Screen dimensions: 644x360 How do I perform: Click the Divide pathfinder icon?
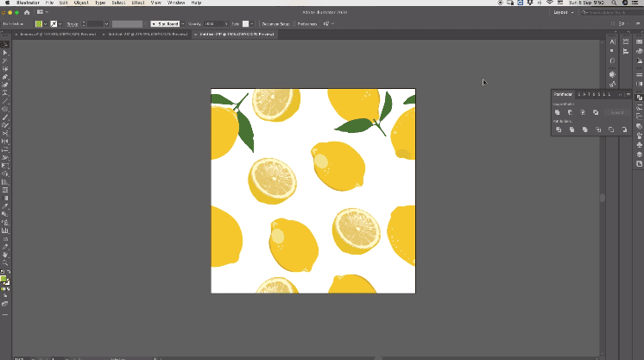pyautogui.click(x=558, y=129)
